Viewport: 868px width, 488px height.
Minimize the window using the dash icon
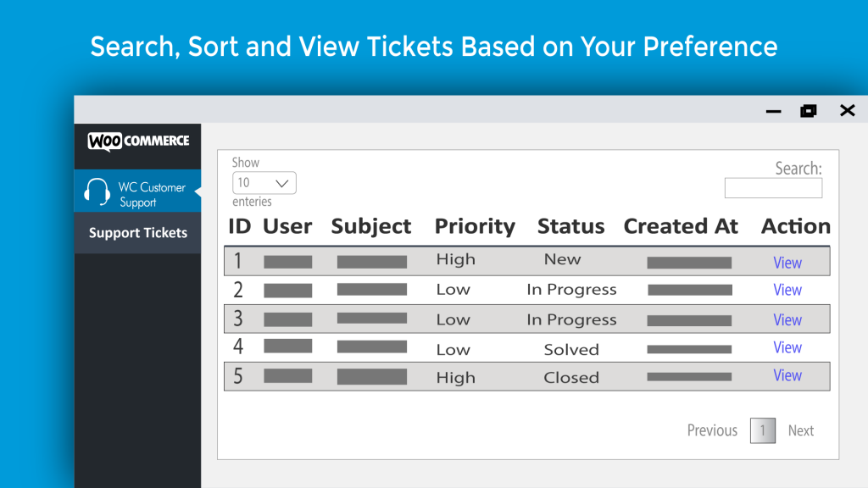click(773, 111)
